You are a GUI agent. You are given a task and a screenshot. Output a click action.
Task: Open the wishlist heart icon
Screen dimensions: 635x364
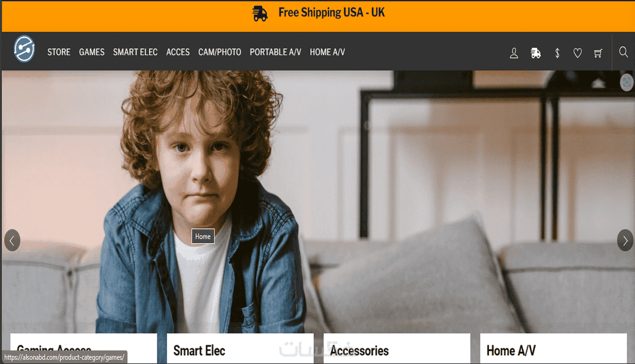pyautogui.click(x=577, y=53)
